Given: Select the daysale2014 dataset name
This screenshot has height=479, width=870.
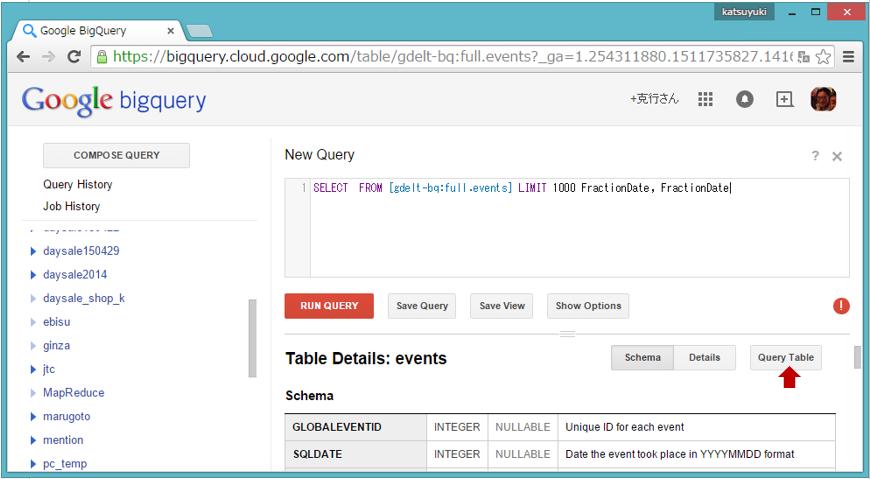Looking at the screenshot, I should pos(75,275).
